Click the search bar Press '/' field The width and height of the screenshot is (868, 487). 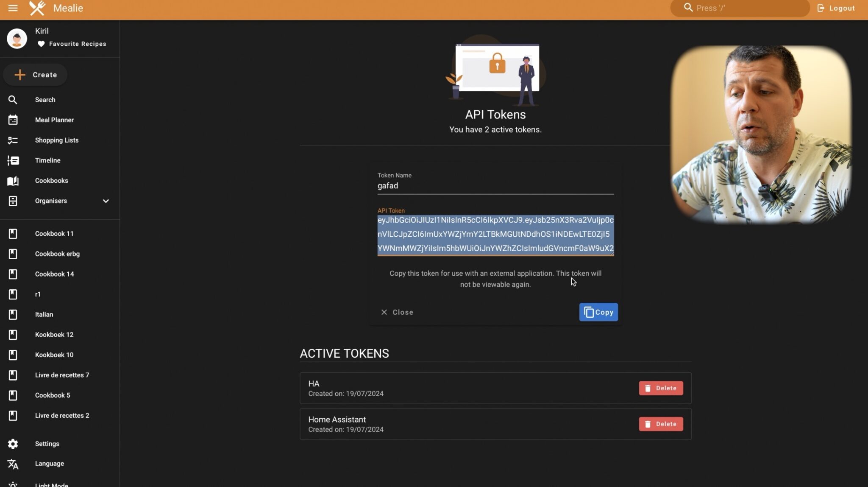740,8
